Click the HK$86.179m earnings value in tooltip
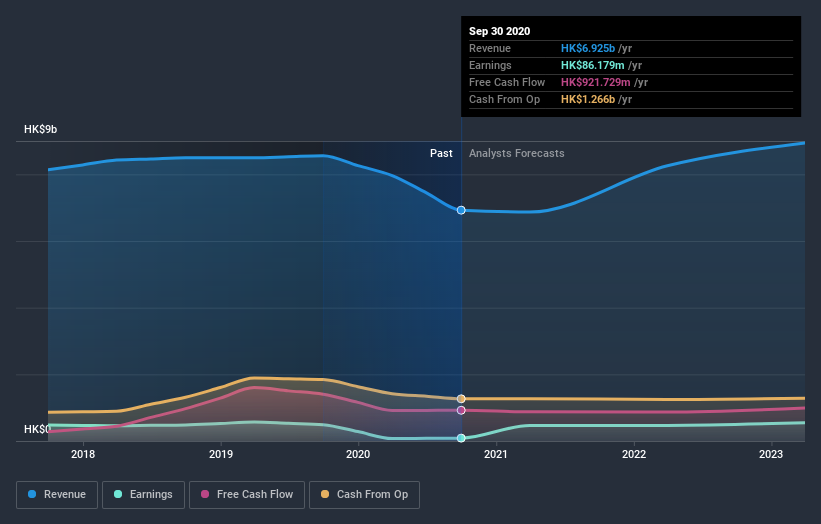The height and width of the screenshot is (524, 821). (593, 65)
